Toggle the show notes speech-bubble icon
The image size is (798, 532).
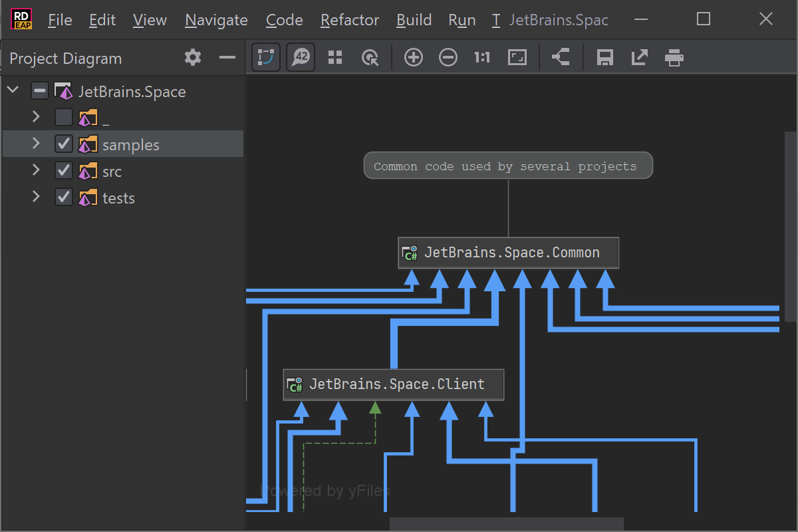click(x=301, y=58)
